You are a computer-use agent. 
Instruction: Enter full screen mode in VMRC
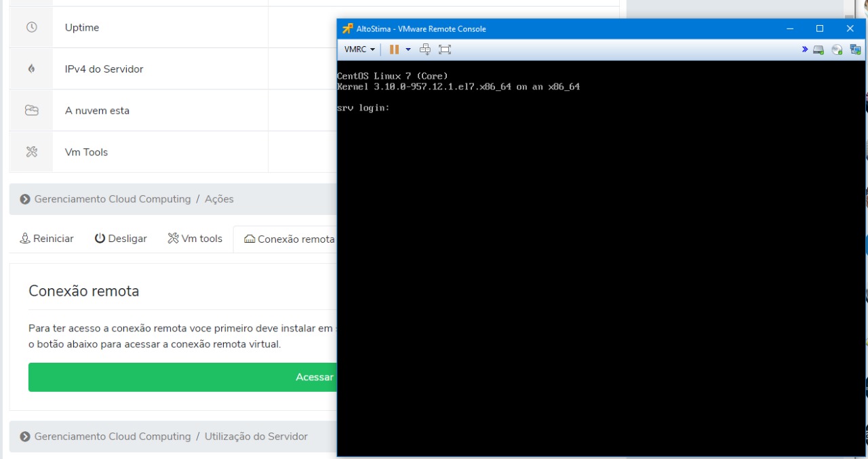(x=445, y=49)
